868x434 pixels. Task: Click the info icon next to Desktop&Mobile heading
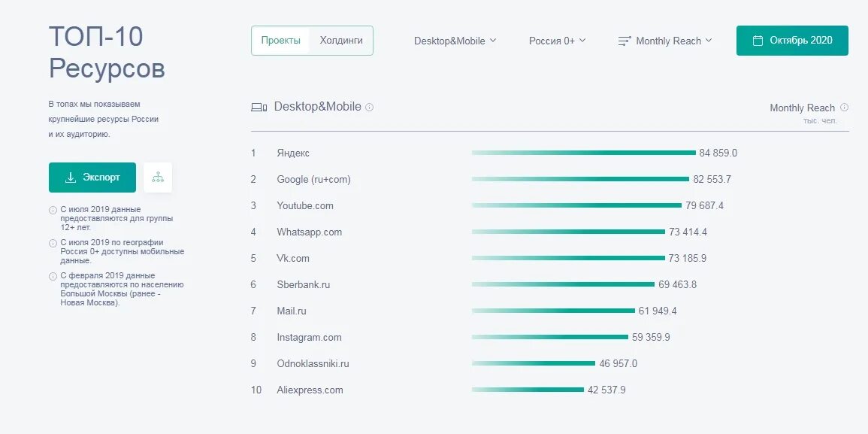point(369,107)
